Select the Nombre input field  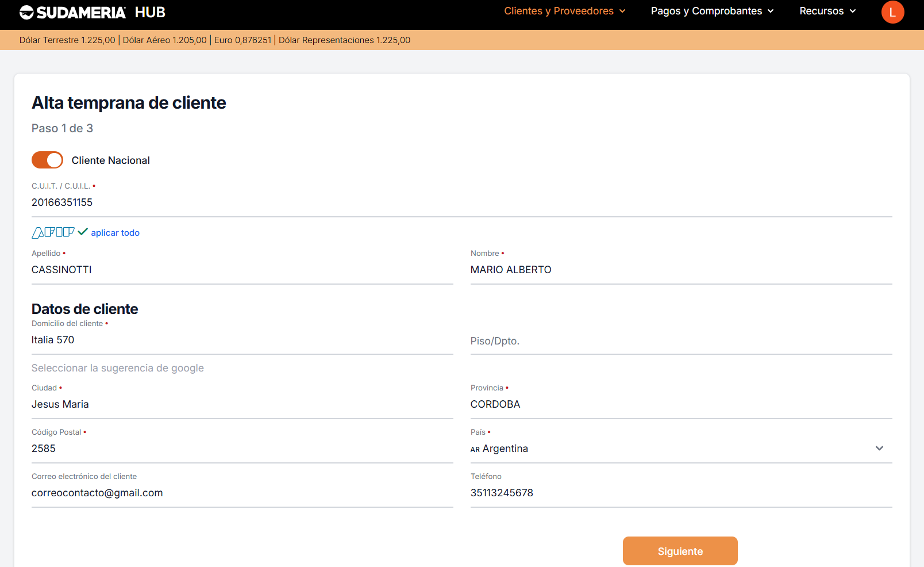pyautogui.click(x=681, y=270)
